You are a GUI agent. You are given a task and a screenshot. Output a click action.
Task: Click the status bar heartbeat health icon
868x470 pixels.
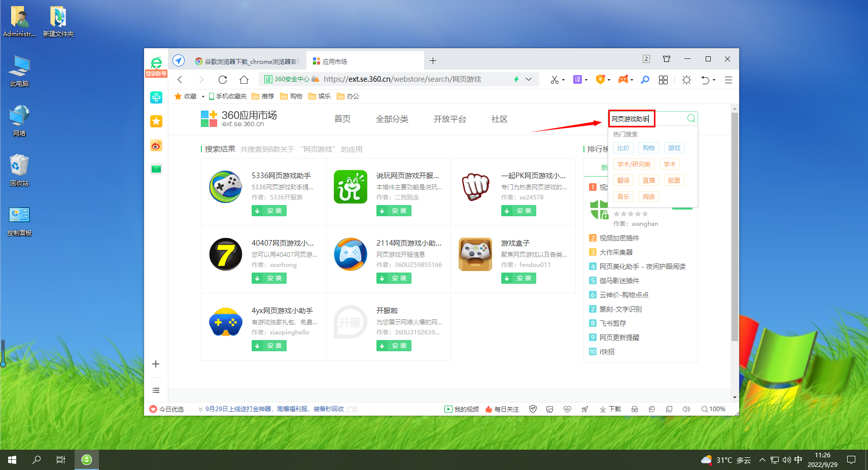tap(567, 409)
